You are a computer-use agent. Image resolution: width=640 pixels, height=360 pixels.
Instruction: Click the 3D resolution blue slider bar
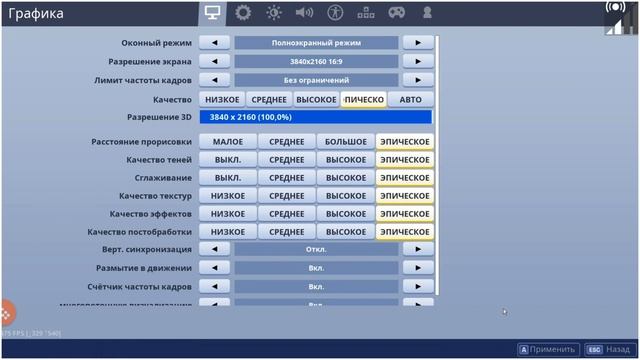pos(316,117)
